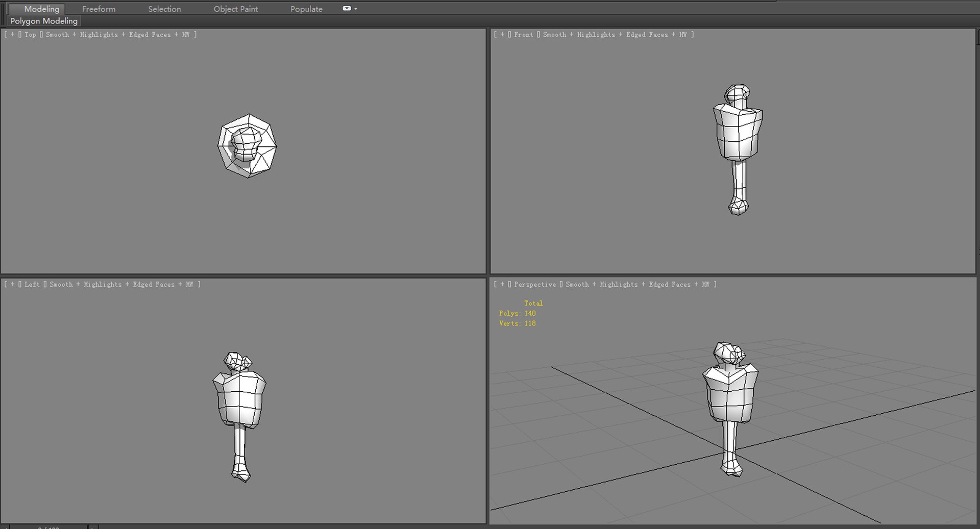The width and height of the screenshot is (980, 529).
Task: Open the Front viewport plus menu
Action: (502, 35)
